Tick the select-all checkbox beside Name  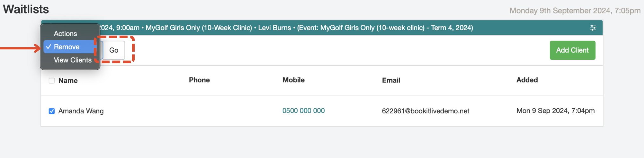coord(51,81)
